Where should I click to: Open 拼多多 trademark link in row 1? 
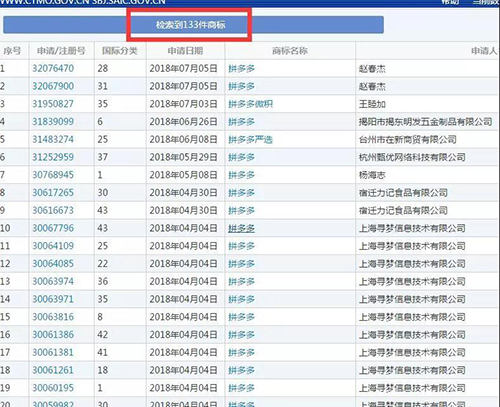[241, 68]
